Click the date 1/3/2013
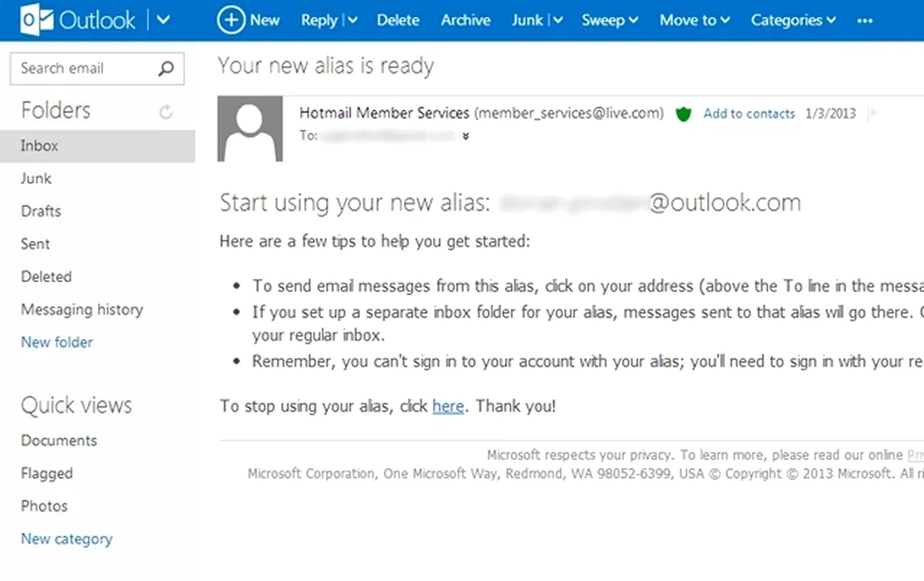 click(x=830, y=113)
